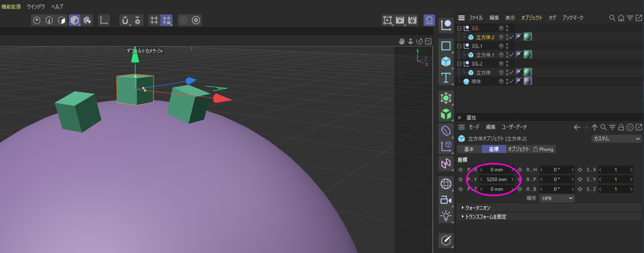Screen dimensions: 644x253
Task: Click the light bulb icon to add a light
Action: tap(446, 215)
